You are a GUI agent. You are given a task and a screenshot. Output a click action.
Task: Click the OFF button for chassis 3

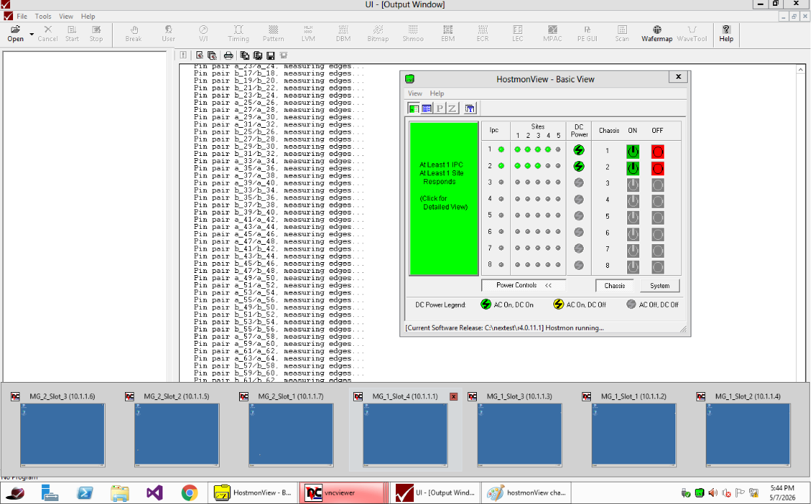point(657,185)
